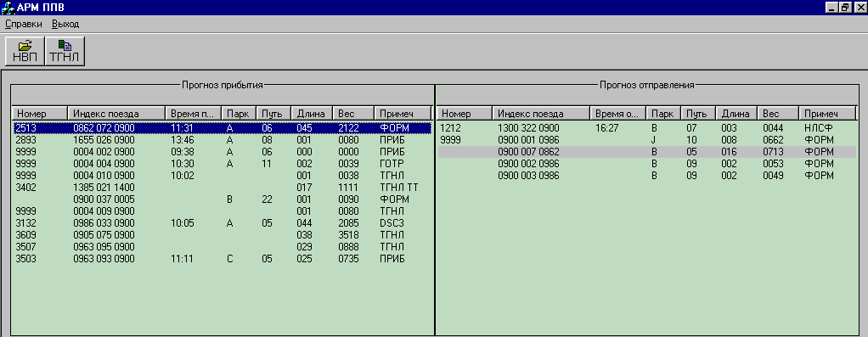The width and height of the screenshot is (868, 337).
Task: Open the ТГНЛ toolbar button
Action: tap(65, 51)
